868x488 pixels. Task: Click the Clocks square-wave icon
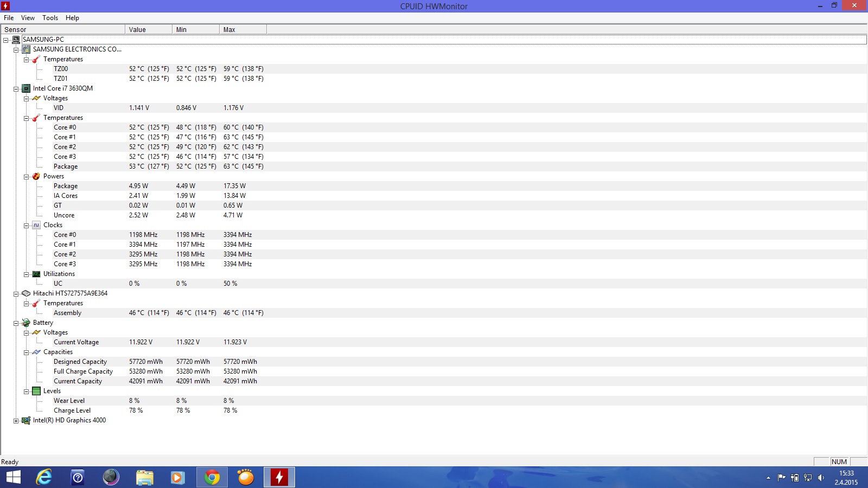(x=36, y=225)
